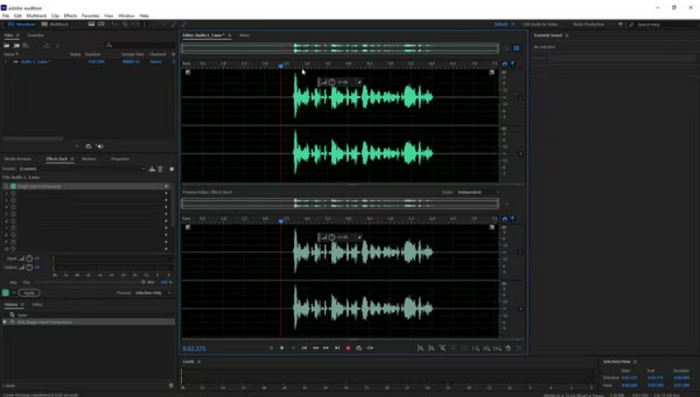700x397 pixels.
Task: Click Import File icon in Files panel
Action: coord(17,46)
